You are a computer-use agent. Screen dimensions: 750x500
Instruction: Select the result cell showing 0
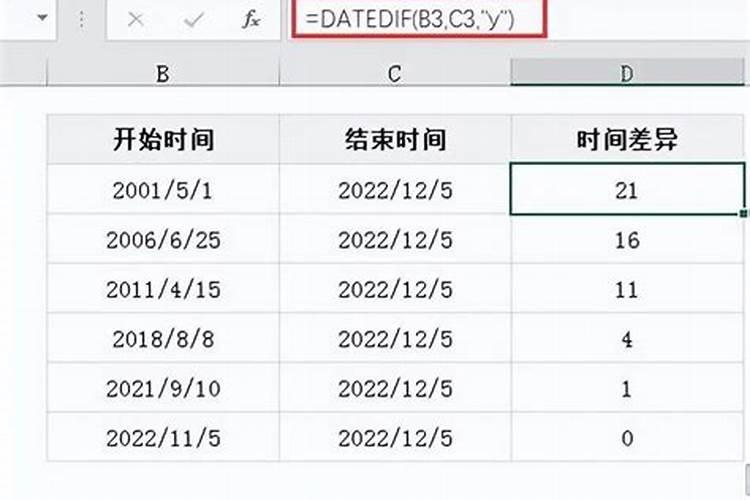627,437
